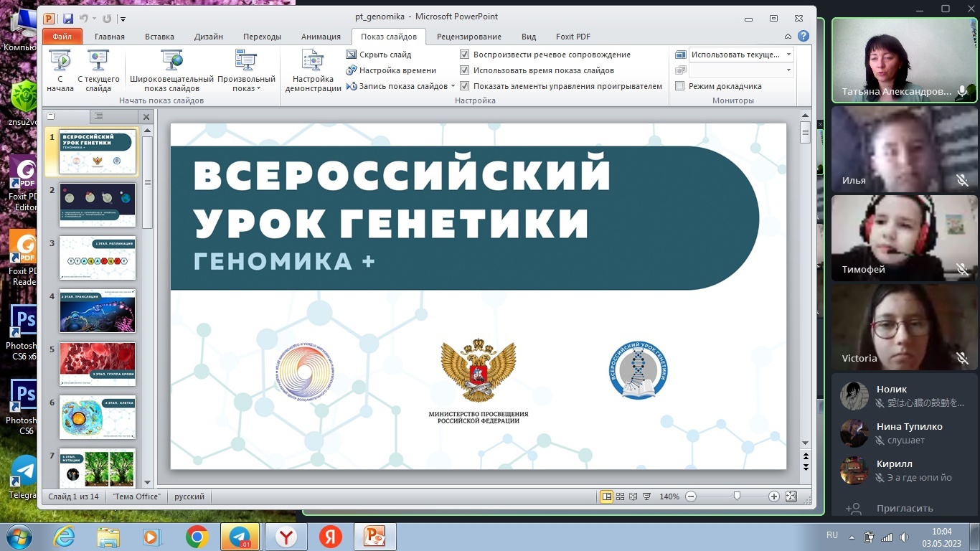Select Нина Тупилко in participant list
The height and width of the screenshot is (551, 980).
coord(905,433)
